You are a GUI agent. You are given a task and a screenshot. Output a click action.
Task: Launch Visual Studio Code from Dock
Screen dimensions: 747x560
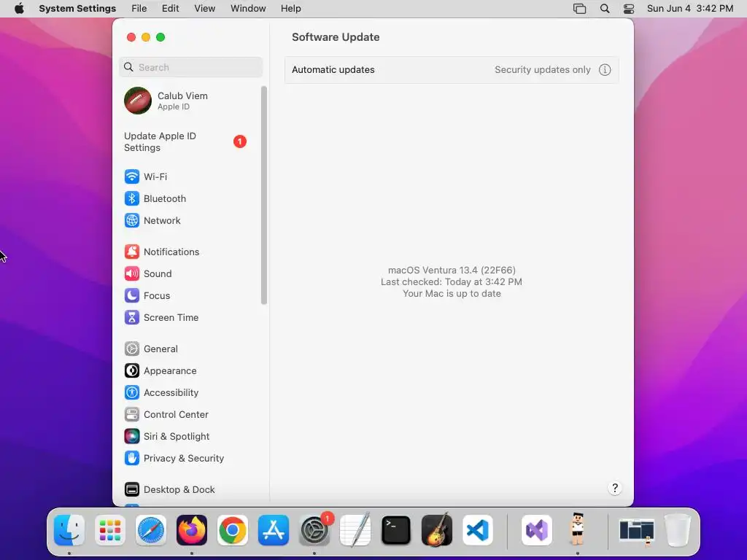[478, 530]
